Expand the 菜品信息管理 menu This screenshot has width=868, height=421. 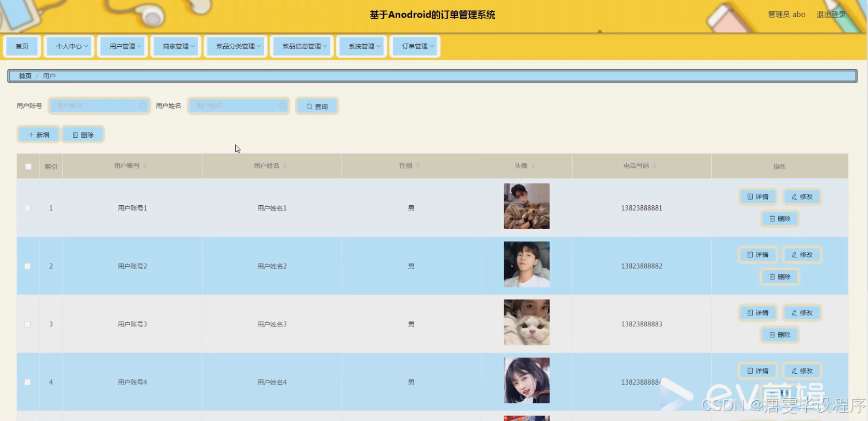(x=302, y=46)
